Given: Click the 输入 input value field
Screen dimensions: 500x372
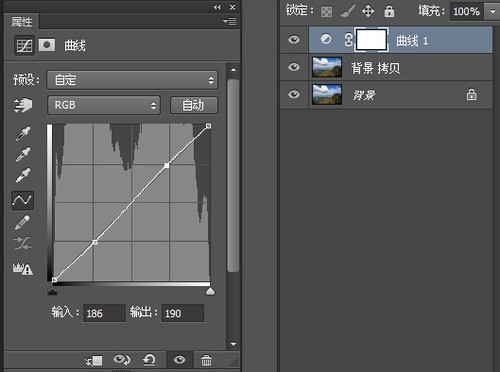Looking at the screenshot, I should (x=104, y=313).
